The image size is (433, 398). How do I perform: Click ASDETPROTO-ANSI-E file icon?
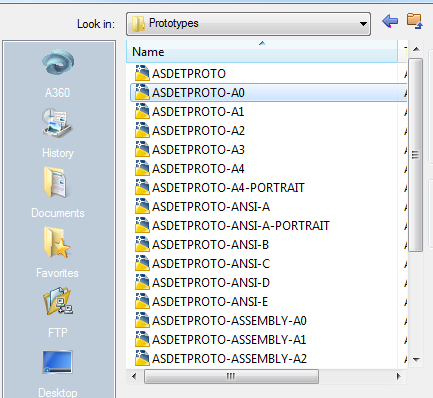(142, 301)
